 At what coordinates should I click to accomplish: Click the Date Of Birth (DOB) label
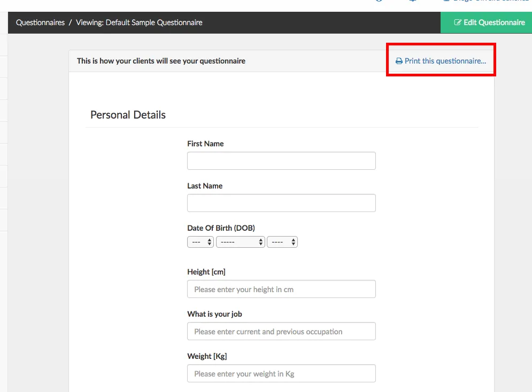(221, 228)
